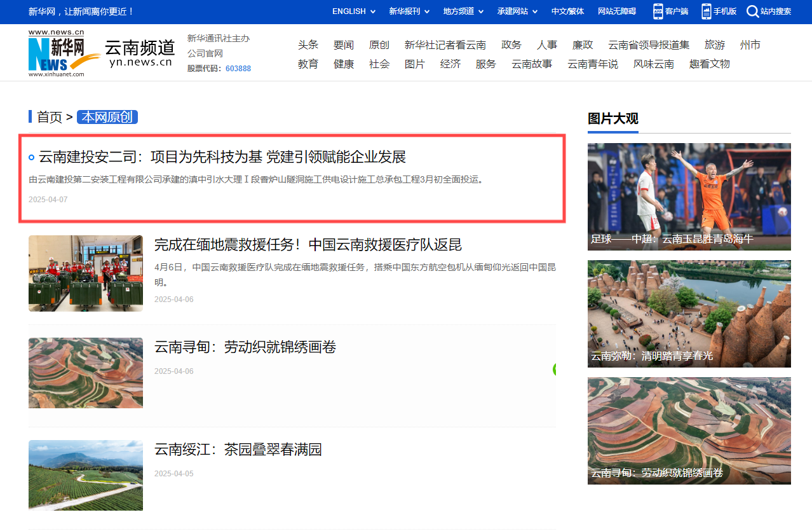Click the date 2025-04-05
Viewport: 812px width, 531px height.
tap(174, 474)
